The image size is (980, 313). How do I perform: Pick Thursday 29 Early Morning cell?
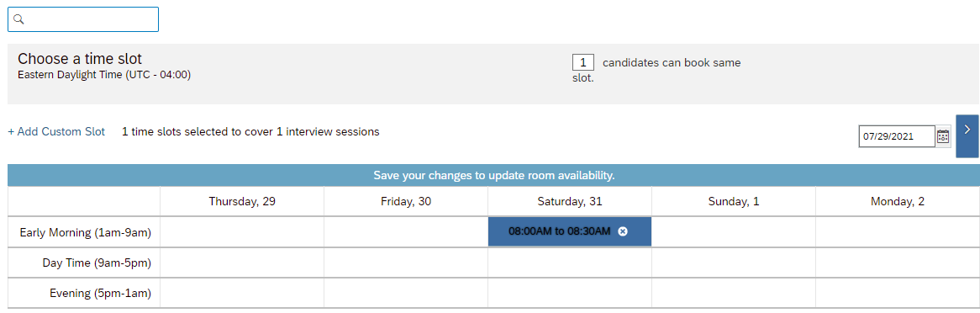(242, 231)
